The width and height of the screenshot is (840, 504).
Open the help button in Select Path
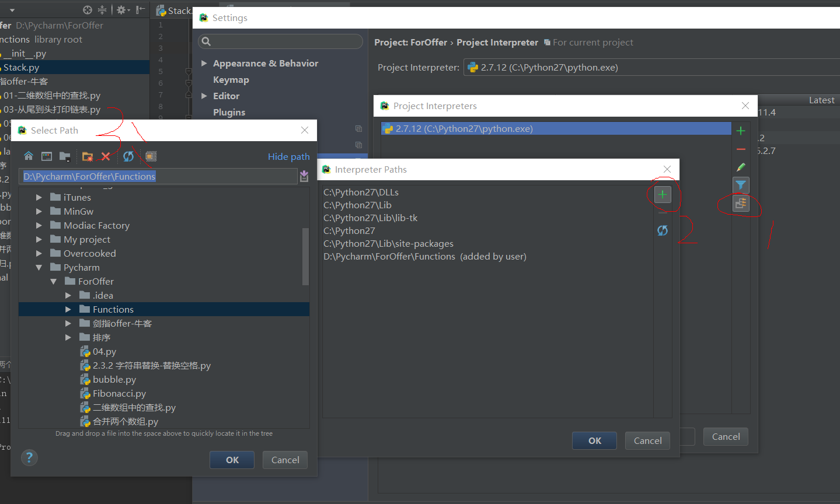(29, 457)
